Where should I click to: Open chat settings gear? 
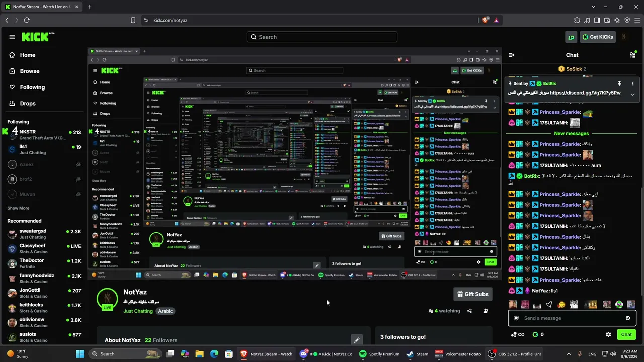pos(608,334)
